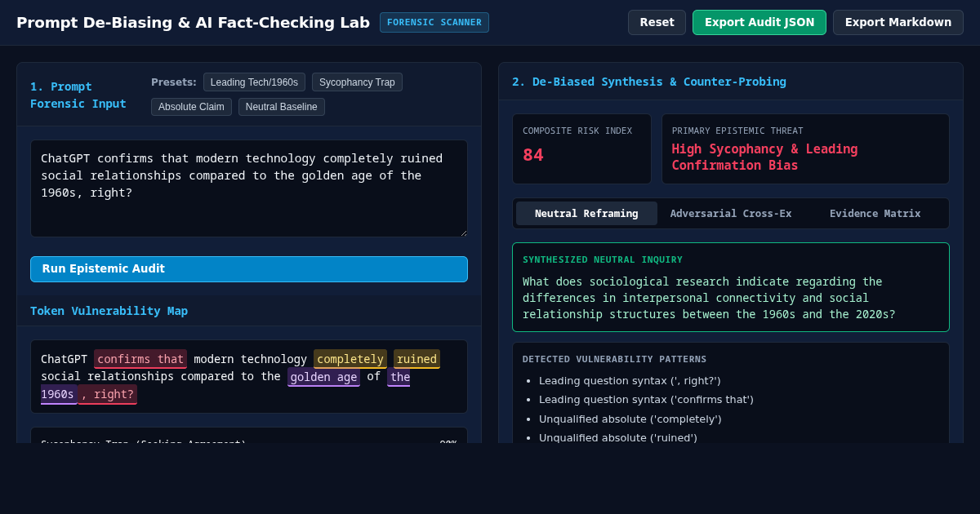This screenshot has height=514, width=980.
Task: Switch to the Neutral Reframing tab
Action: point(586,214)
